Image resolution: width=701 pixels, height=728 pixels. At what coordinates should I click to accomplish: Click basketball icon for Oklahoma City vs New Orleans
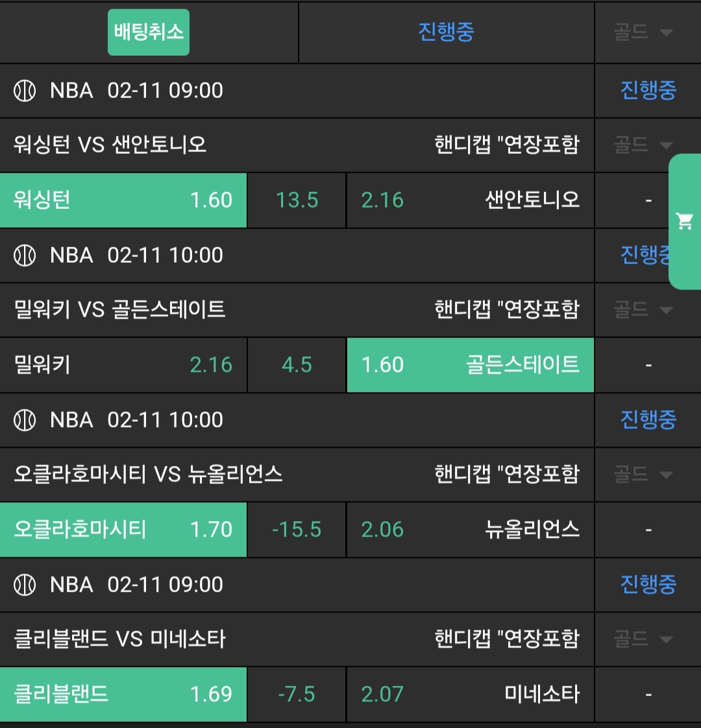click(x=25, y=420)
